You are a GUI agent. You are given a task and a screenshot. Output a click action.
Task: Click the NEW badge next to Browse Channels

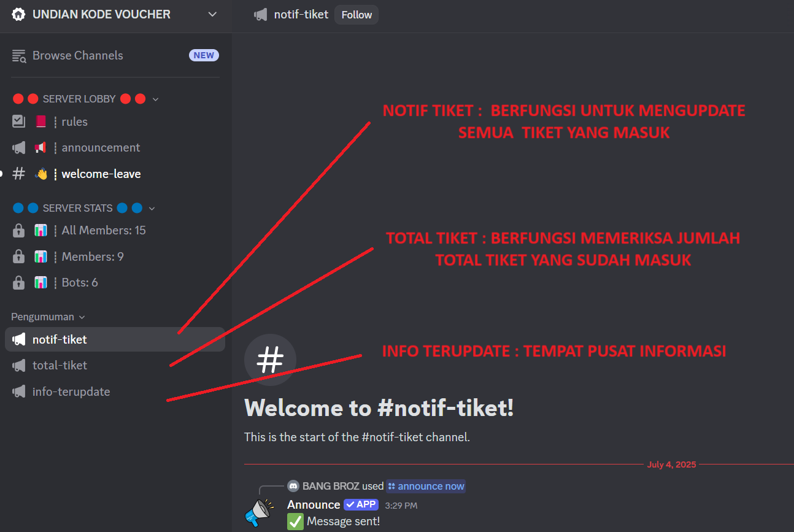tap(204, 55)
